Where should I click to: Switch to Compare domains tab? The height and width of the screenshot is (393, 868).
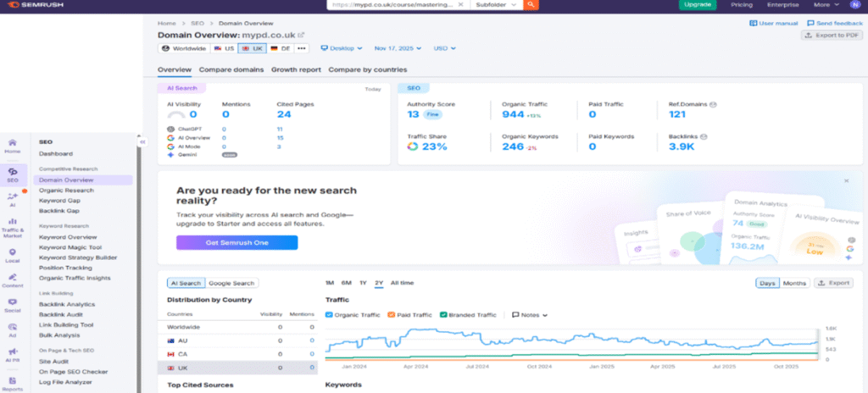coord(231,69)
